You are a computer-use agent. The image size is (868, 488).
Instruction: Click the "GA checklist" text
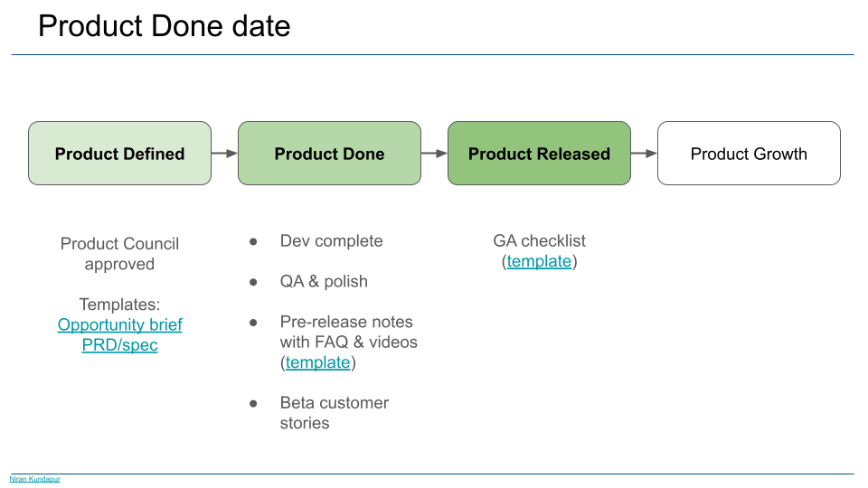pyautogui.click(x=539, y=241)
